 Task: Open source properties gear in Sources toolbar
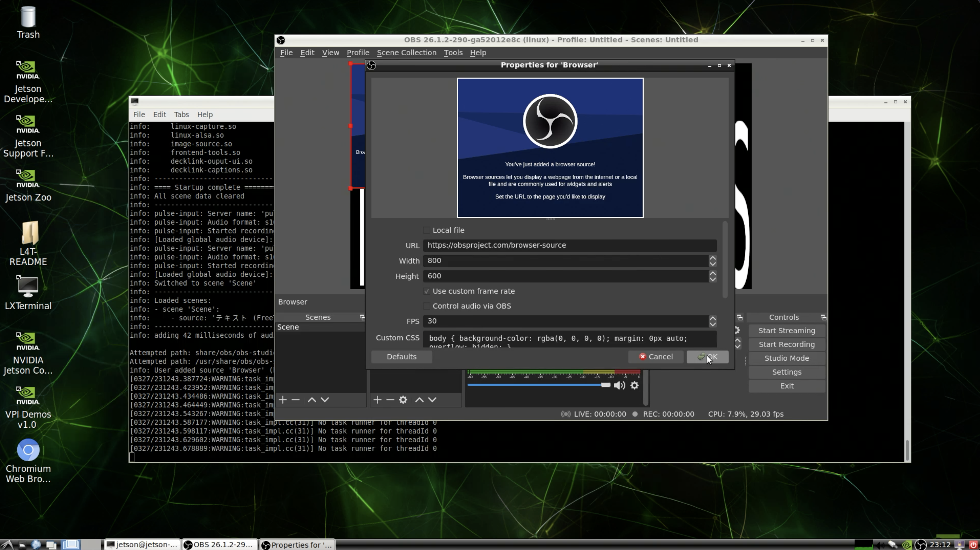click(x=403, y=400)
